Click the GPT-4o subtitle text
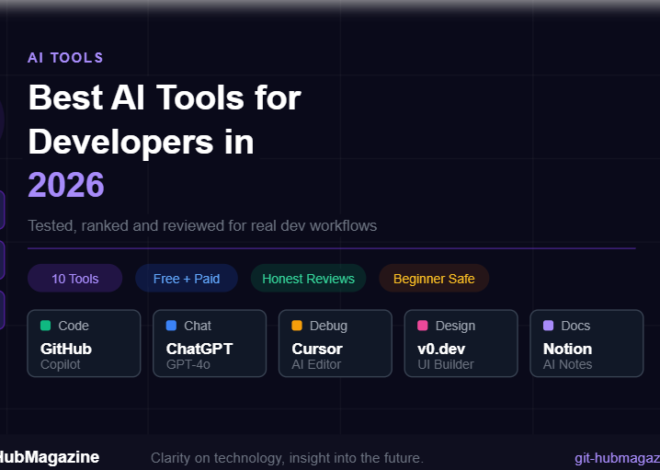Viewport: 660px width, 470px height. pos(188,364)
